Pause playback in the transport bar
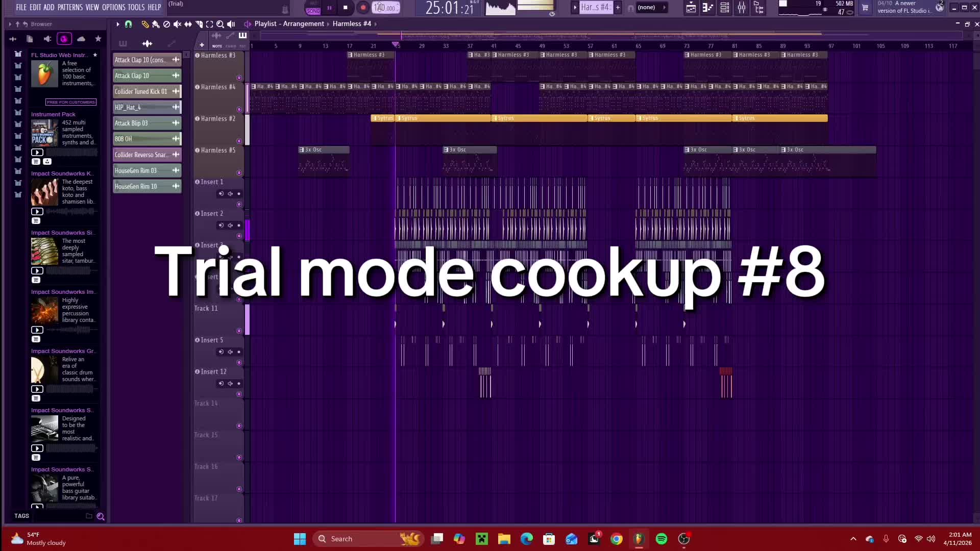Image resolution: width=980 pixels, height=551 pixels. [329, 8]
